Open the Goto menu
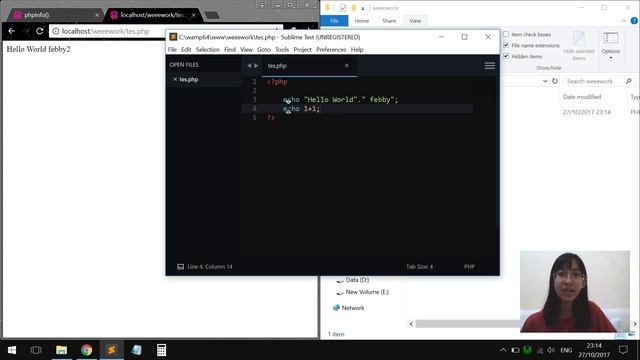This screenshot has height=360, width=640. click(x=264, y=49)
